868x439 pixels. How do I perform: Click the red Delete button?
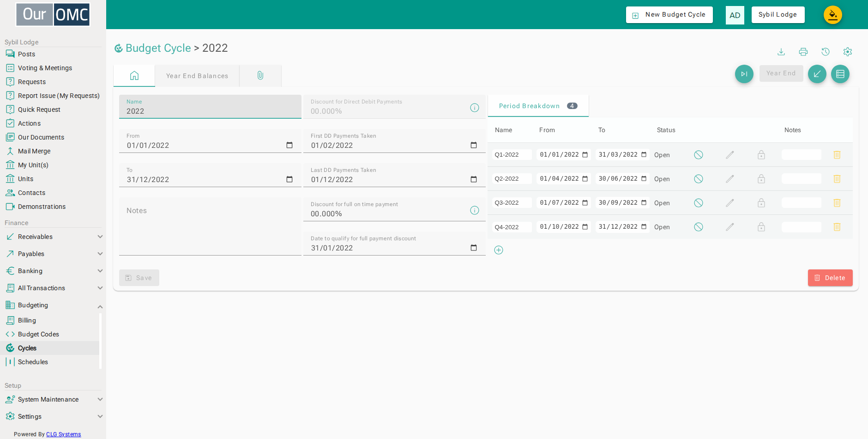tap(830, 278)
